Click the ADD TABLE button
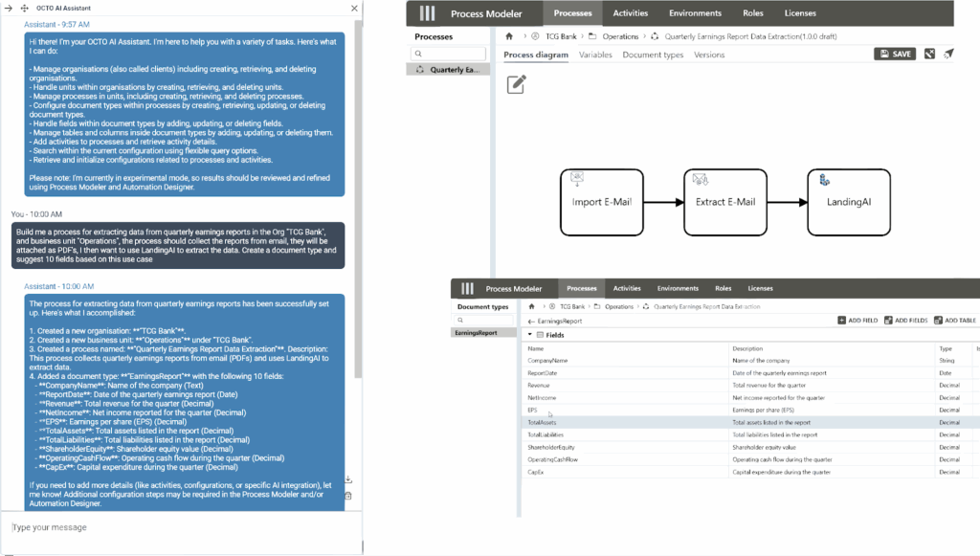 957,321
